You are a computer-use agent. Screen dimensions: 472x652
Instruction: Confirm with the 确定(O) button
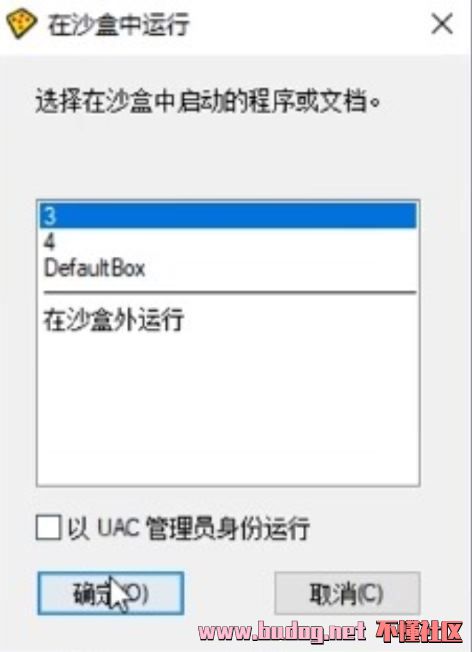(x=111, y=593)
